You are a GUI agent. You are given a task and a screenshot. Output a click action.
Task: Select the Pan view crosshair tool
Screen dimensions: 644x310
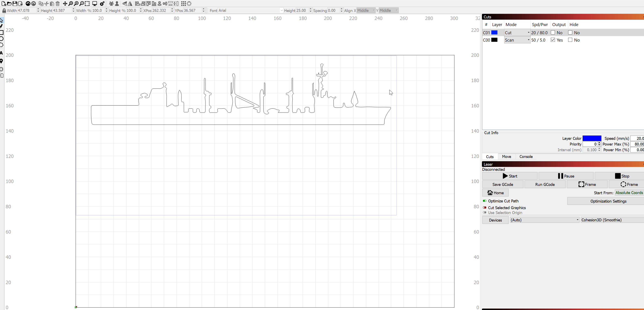click(65, 3)
